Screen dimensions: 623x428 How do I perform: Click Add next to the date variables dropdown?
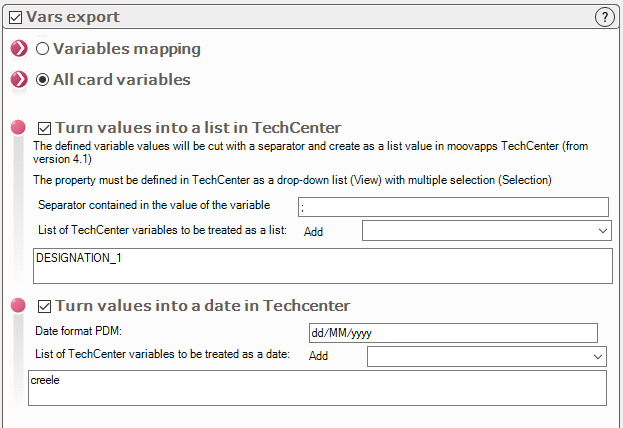click(x=318, y=356)
